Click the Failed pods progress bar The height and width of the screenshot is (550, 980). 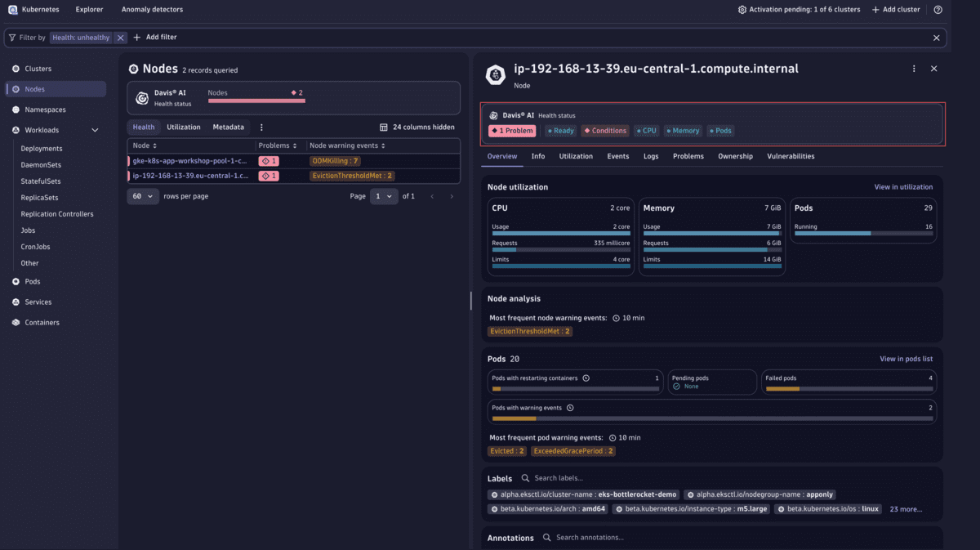pyautogui.click(x=849, y=389)
